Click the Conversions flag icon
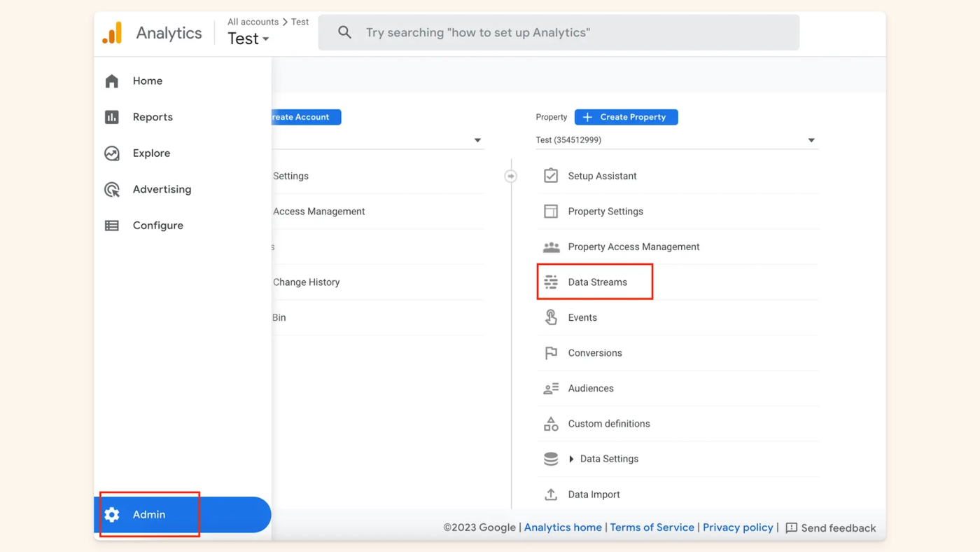The height and width of the screenshot is (552, 980). pos(551,353)
